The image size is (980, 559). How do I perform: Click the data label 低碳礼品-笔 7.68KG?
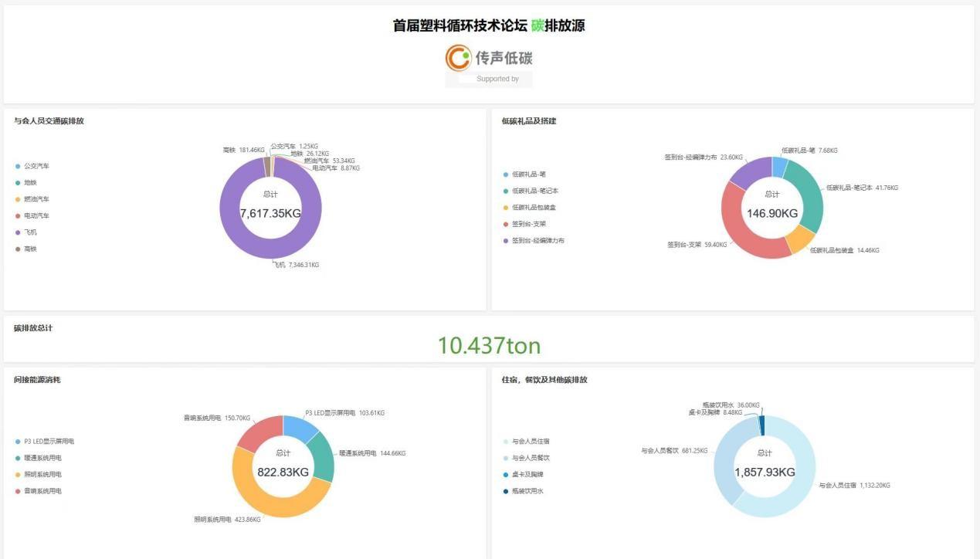809,151
